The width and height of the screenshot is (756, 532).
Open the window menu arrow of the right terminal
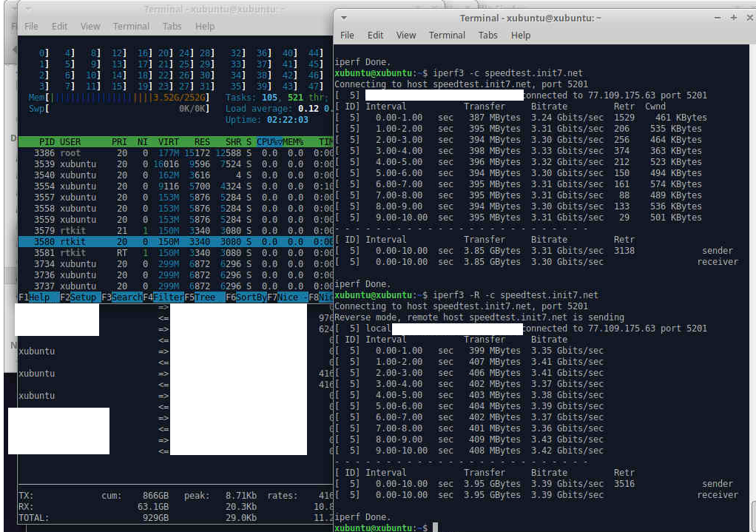(344, 18)
